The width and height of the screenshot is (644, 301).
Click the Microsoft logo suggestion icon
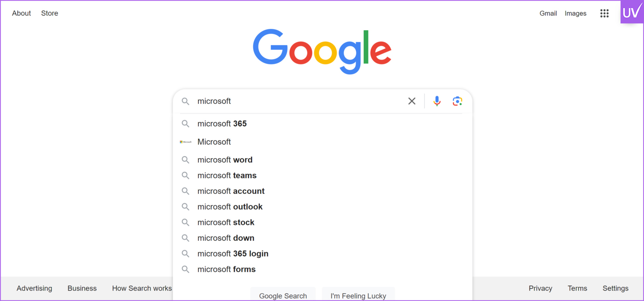[x=185, y=142]
